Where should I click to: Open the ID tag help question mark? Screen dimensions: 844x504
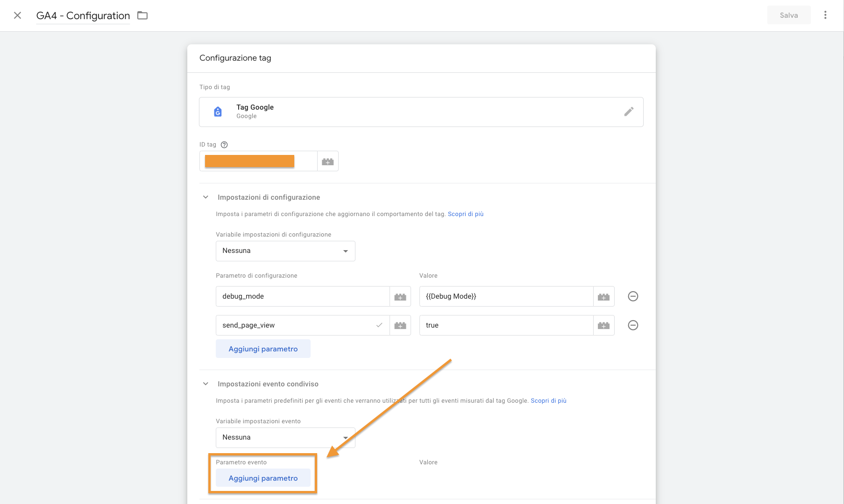(x=224, y=145)
